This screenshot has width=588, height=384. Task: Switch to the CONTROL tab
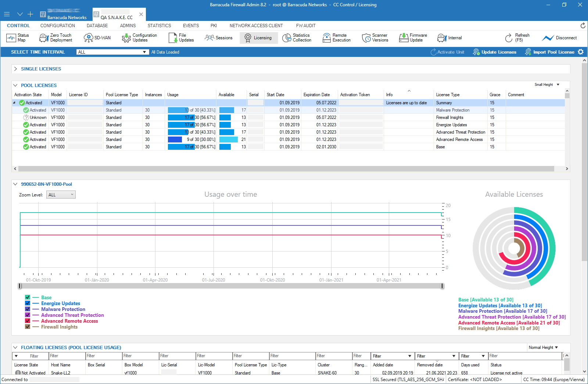pos(18,26)
